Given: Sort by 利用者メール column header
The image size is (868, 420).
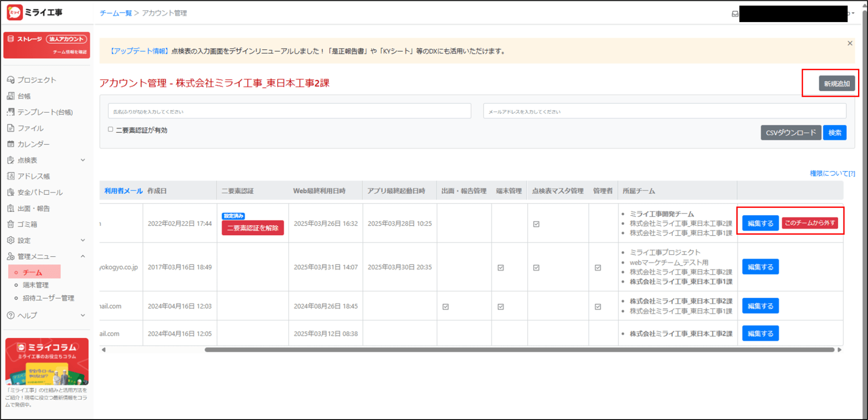Looking at the screenshot, I should [123, 191].
